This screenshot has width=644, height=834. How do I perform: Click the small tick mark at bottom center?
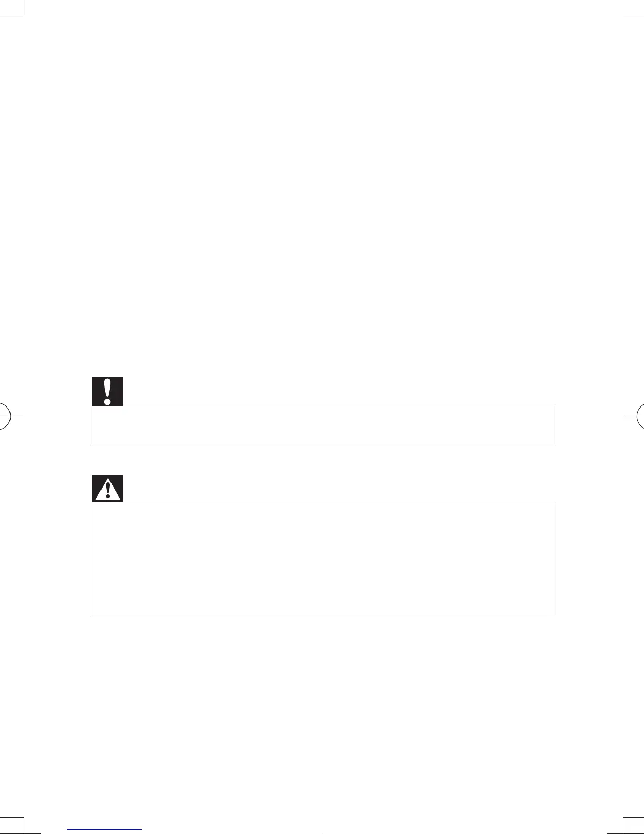(323, 832)
